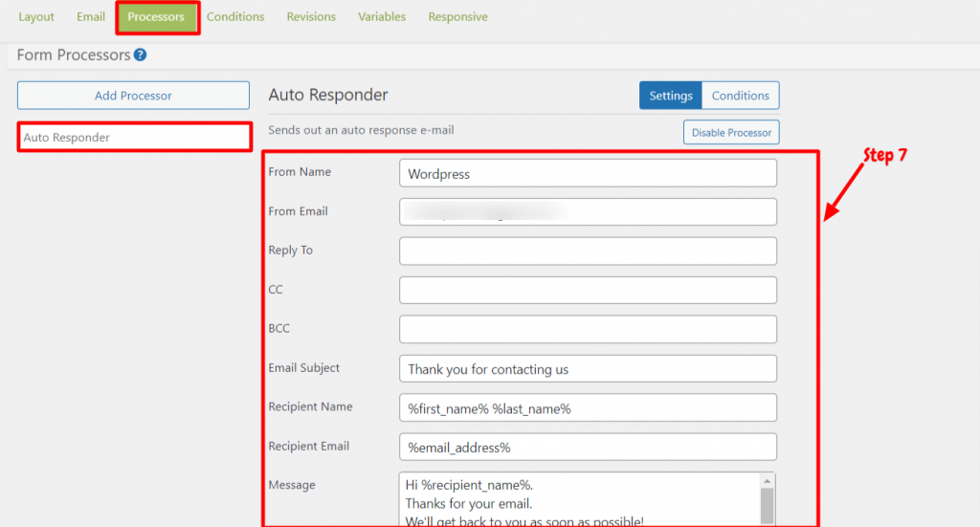Click the Recipient Email field
980x527 pixels.
pos(589,447)
